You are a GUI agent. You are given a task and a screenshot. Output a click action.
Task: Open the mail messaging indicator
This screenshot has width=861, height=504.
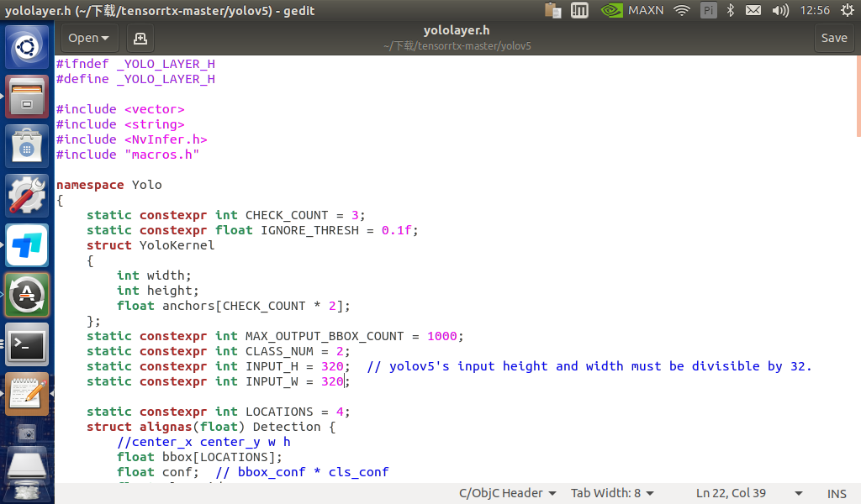click(753, 10)
